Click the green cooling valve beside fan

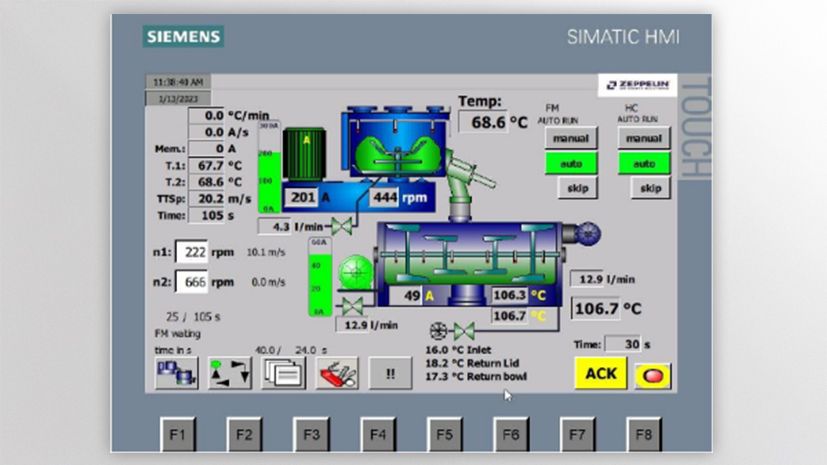(x=463, y=331)
